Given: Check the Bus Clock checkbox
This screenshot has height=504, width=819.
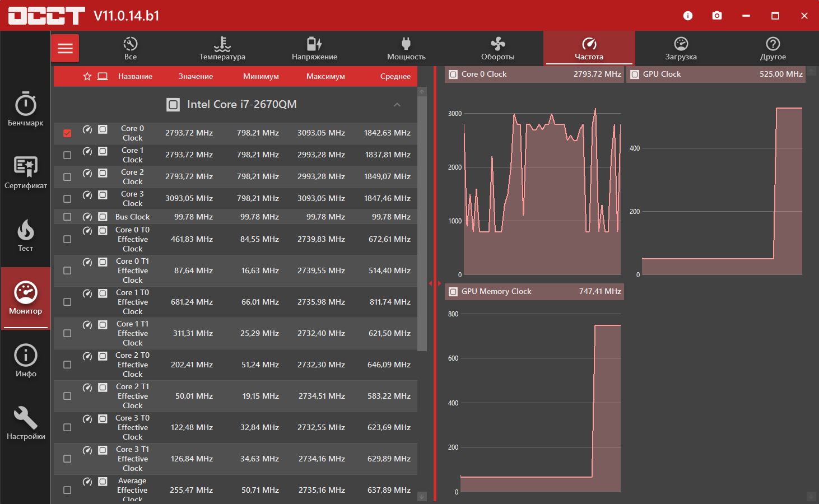Looking at the screenshot, I should [67, 217].
